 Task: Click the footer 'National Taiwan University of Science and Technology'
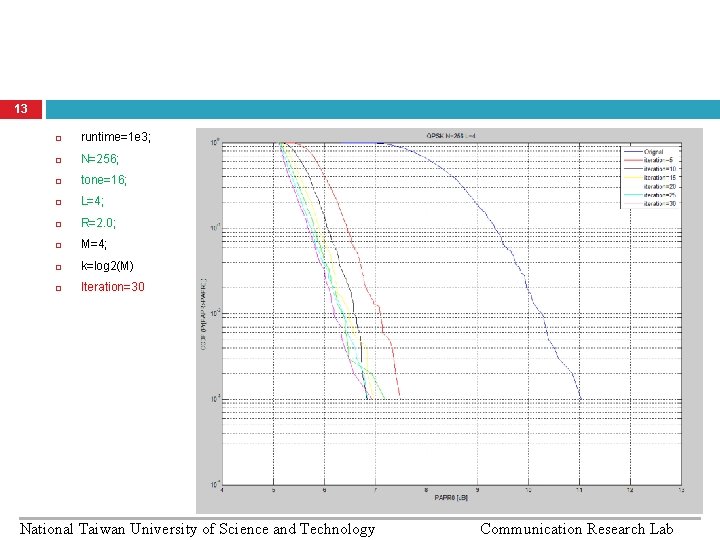[x=197, y=529]
